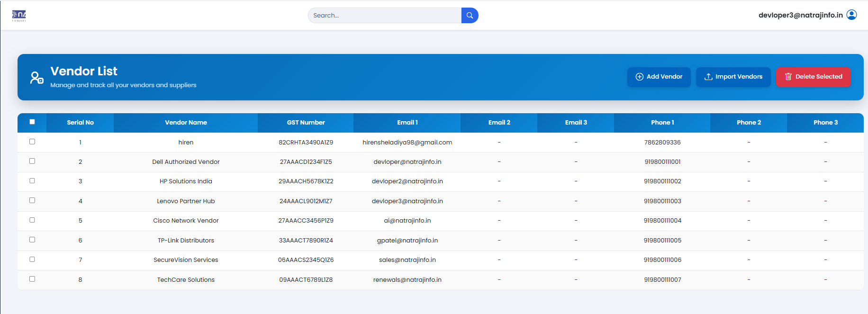The width and height of the screenshot is (868, 314).
Task: Click 'Dell Authorized Vendor' cell
Action: click(186, 162)
